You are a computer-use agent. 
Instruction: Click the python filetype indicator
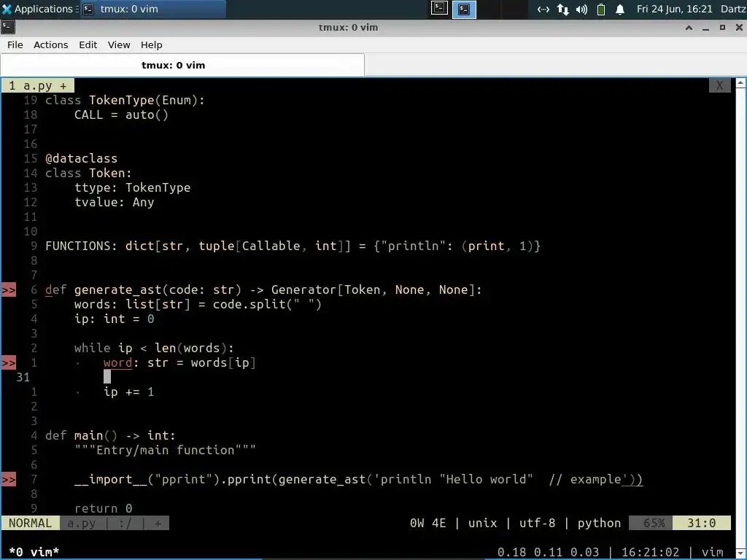tap(600, 524)
